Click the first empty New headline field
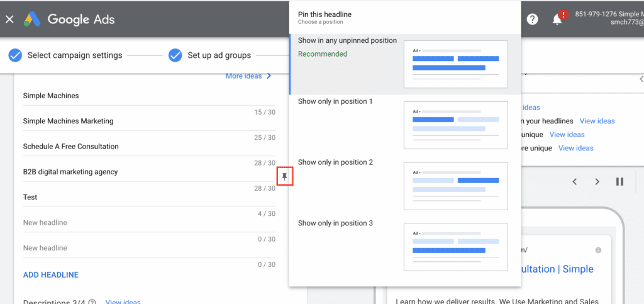 [149, 223]
